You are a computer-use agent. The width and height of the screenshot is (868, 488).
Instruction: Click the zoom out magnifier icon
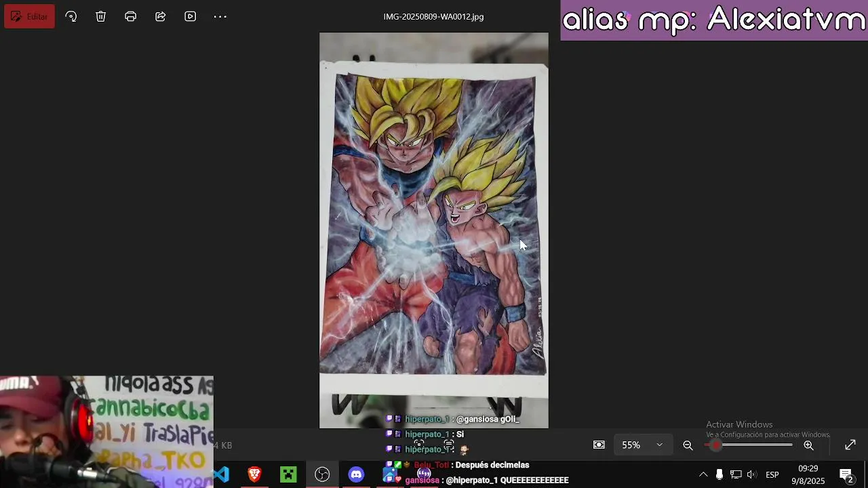pyautogui.click(x=688, y=445)
